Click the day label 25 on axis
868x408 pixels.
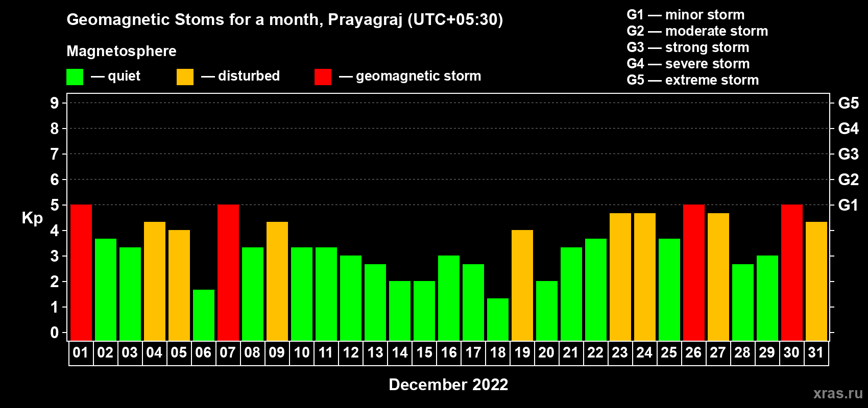click(669, 352)
